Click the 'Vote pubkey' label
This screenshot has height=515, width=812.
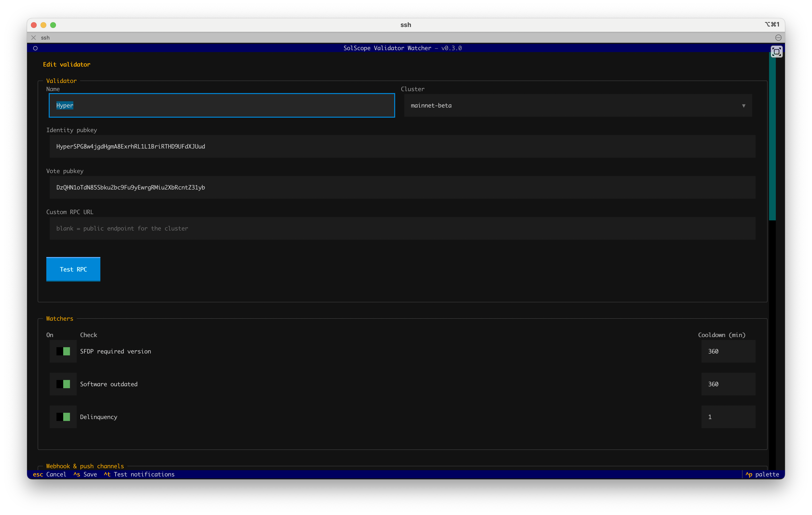[x=65, y=171]
